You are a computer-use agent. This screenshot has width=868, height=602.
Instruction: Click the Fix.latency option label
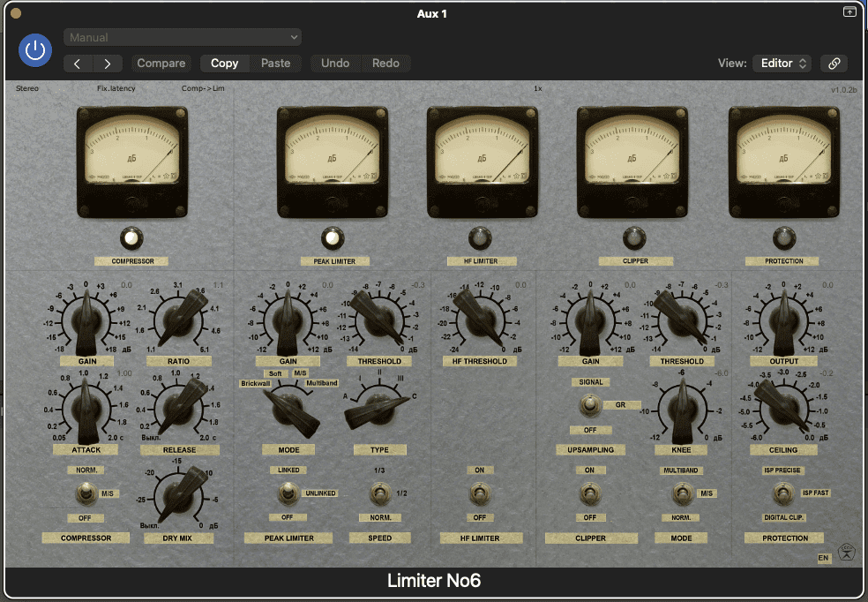click(x=116, y=88)
